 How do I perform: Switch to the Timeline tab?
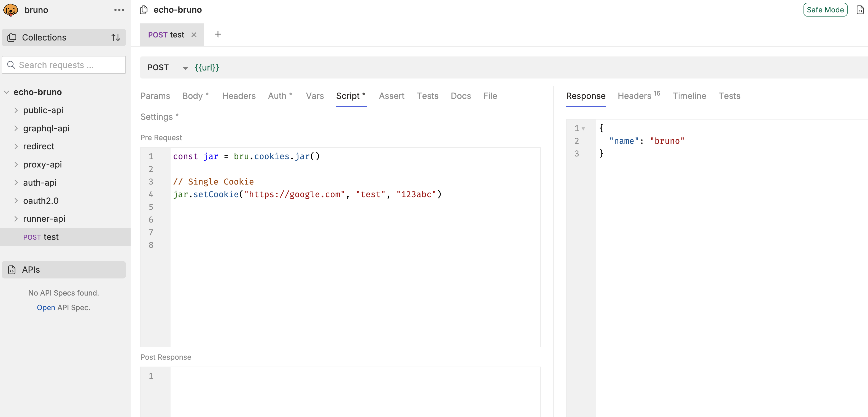click(689, 96)
